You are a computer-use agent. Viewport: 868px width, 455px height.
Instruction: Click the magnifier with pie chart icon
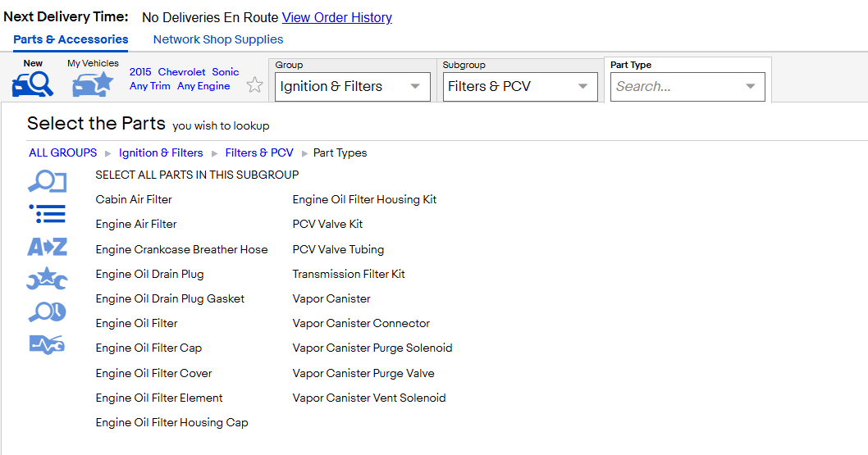[47, 312]
